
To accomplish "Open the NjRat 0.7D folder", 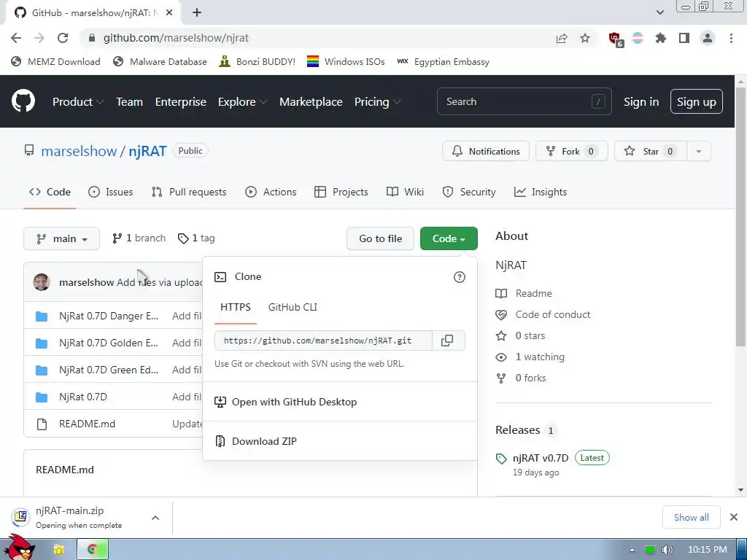I will pos(83,397).
